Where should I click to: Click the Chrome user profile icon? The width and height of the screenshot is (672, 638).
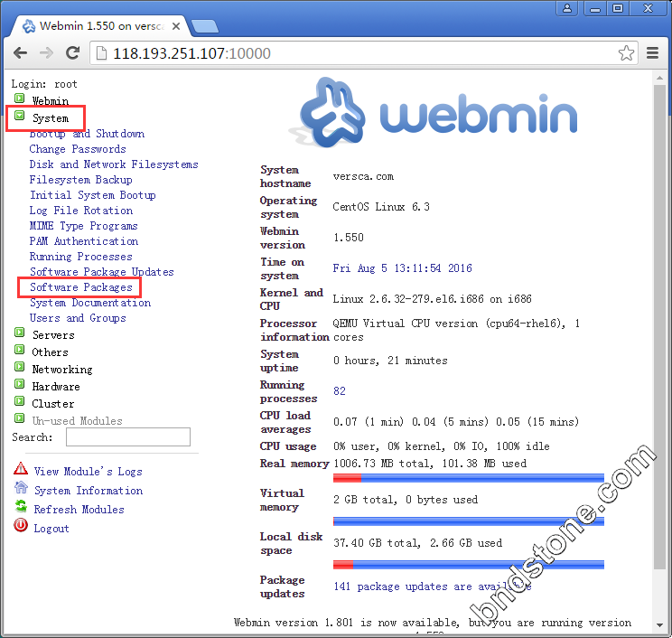click(x=567, y=8)
